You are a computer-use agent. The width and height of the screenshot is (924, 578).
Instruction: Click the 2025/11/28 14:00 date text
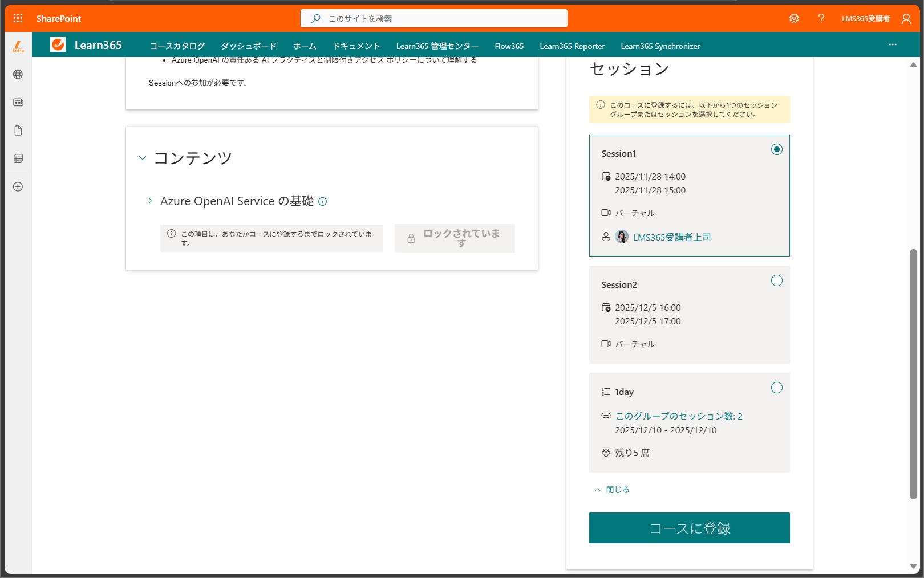point(650,177)
